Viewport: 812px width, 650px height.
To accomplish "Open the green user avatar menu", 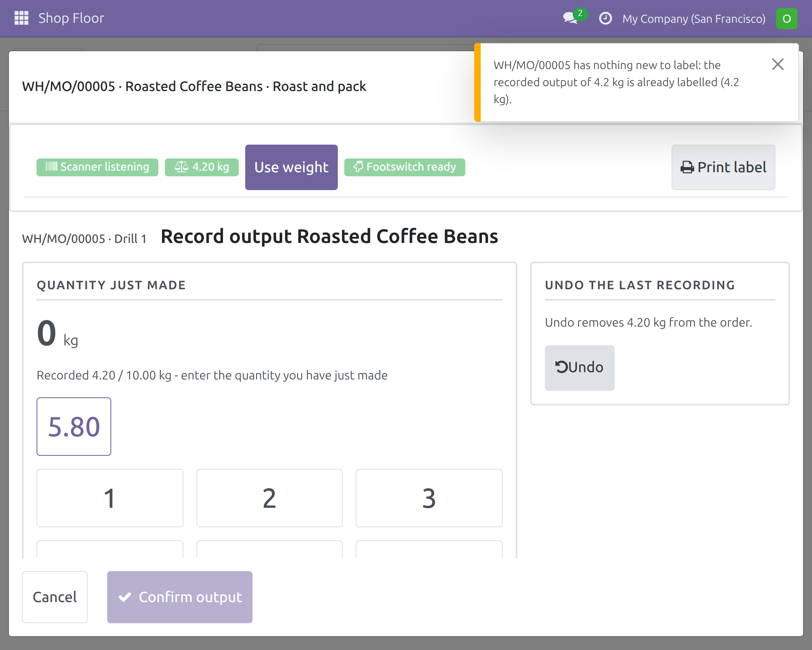I will 786,19.
